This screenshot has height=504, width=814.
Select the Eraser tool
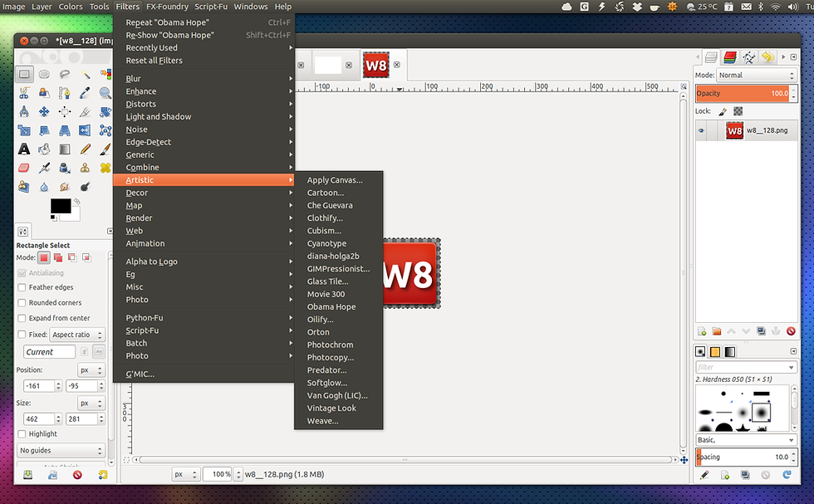coord(24,168)
